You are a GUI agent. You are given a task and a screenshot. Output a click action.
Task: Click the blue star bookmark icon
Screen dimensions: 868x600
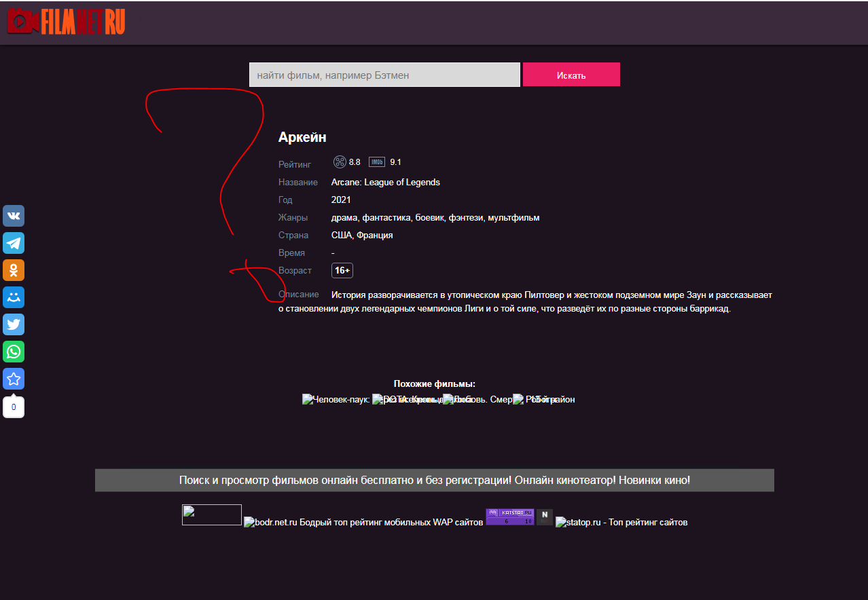(14, 379)
